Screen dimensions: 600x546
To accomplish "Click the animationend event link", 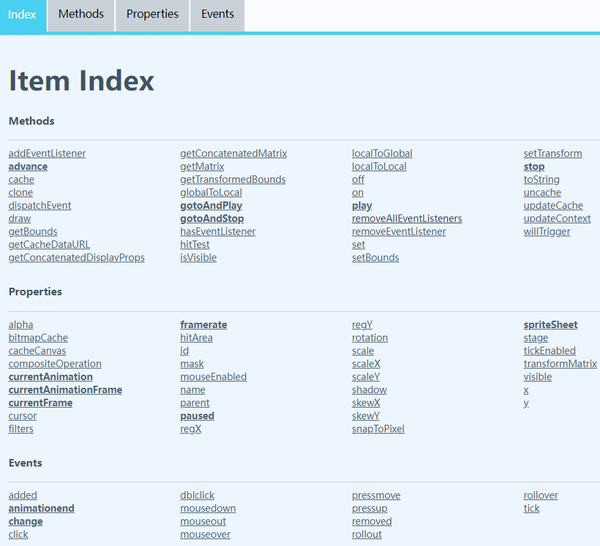I will [41, 509].
